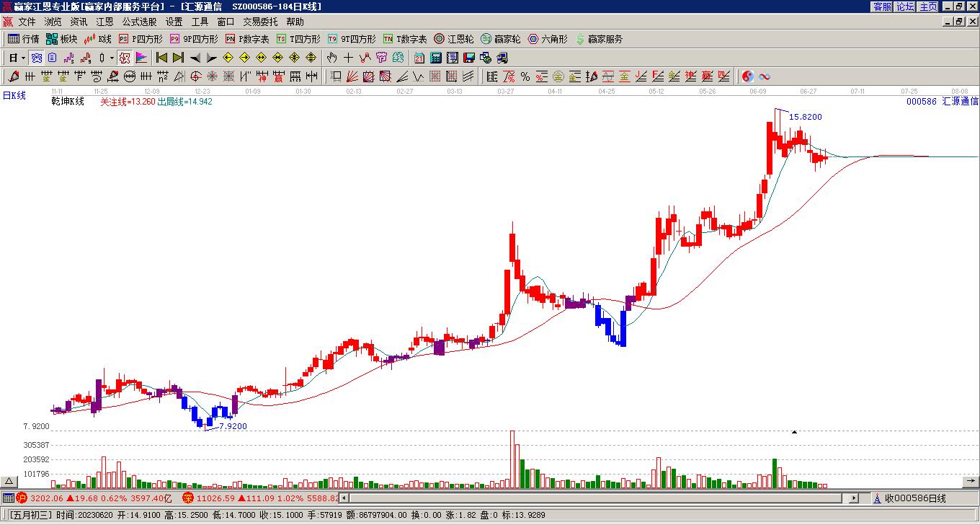Click the 收000586日线 status entry
The image size is (980, 525).
point(915,498)
